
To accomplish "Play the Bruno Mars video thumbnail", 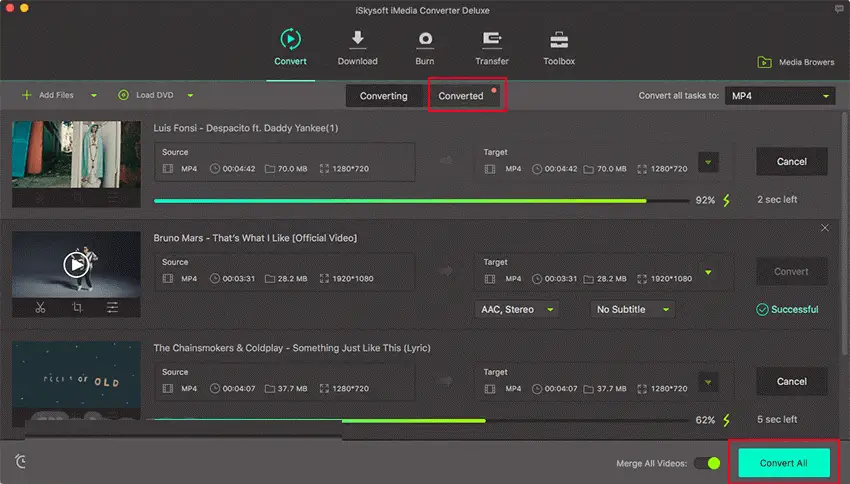I will point(76,264).
